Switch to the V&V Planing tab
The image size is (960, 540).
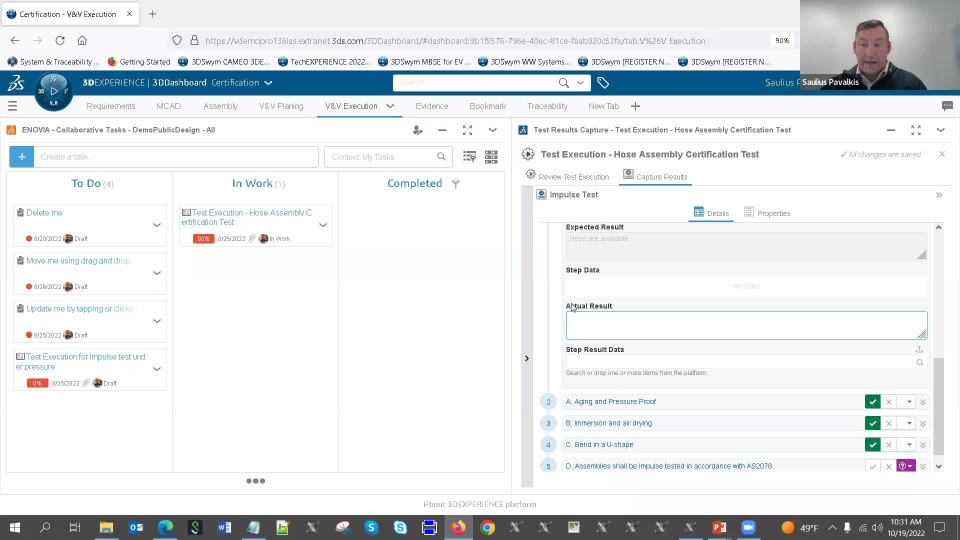pos(281,106)
